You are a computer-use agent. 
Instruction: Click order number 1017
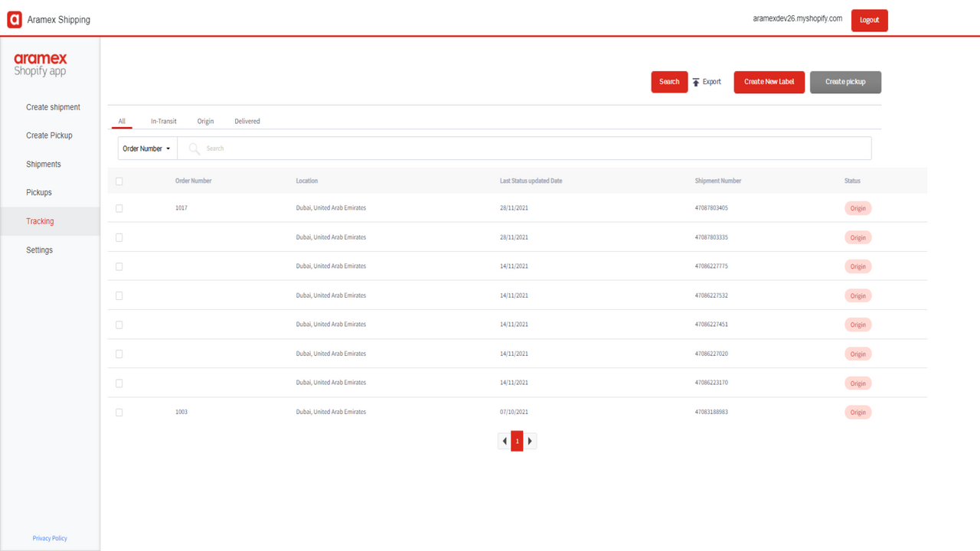[181, 208]
